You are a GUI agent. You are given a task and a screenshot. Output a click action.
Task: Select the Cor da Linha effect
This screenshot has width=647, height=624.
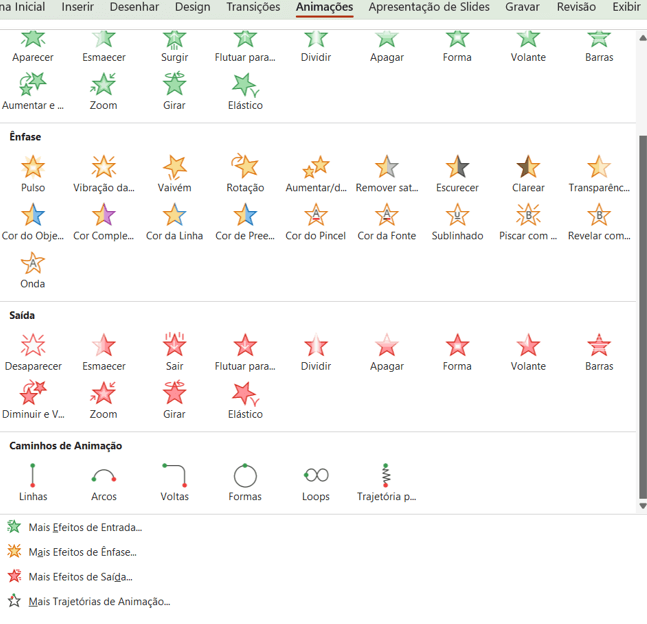[175, 222]
